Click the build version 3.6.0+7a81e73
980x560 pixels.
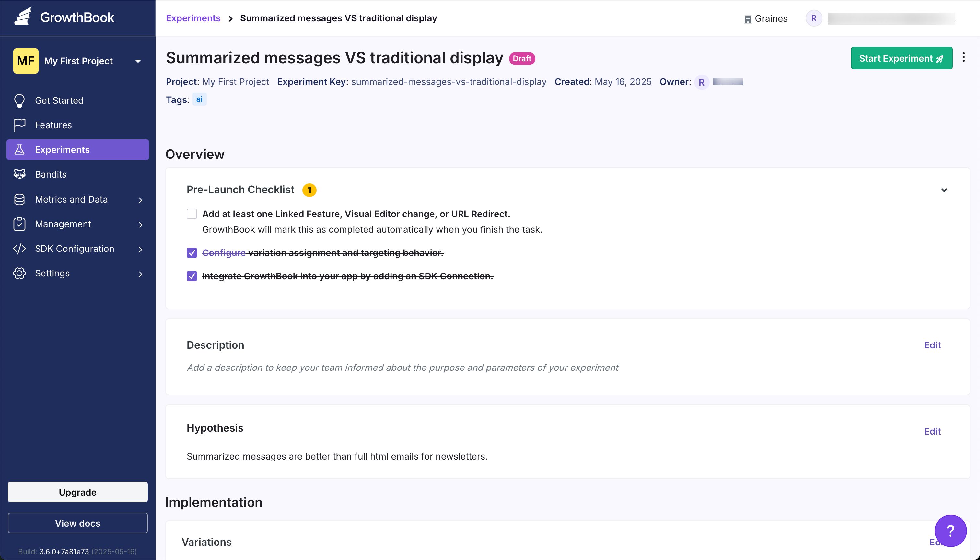pyautogui.click(x=64, y=551)
